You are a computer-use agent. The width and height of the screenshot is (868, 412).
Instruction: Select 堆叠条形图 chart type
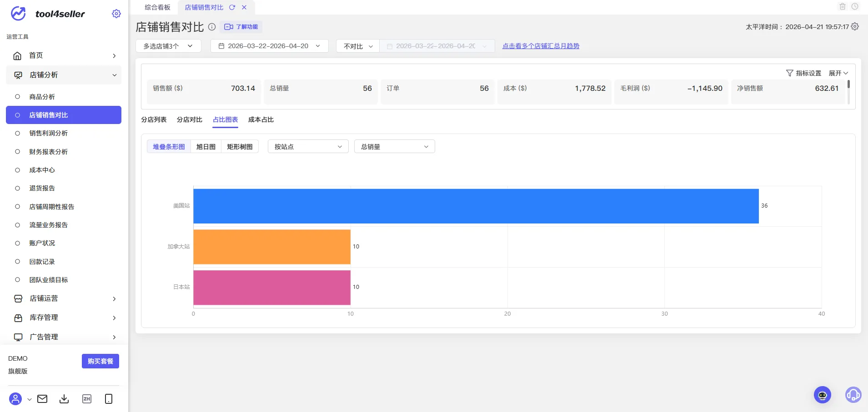169,146
